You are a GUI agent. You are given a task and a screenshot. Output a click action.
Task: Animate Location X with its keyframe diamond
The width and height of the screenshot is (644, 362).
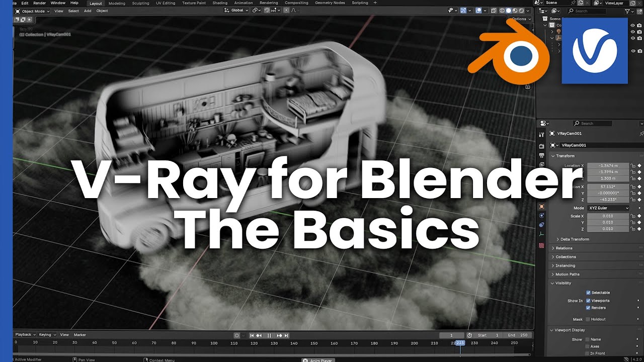pos(639,165)
